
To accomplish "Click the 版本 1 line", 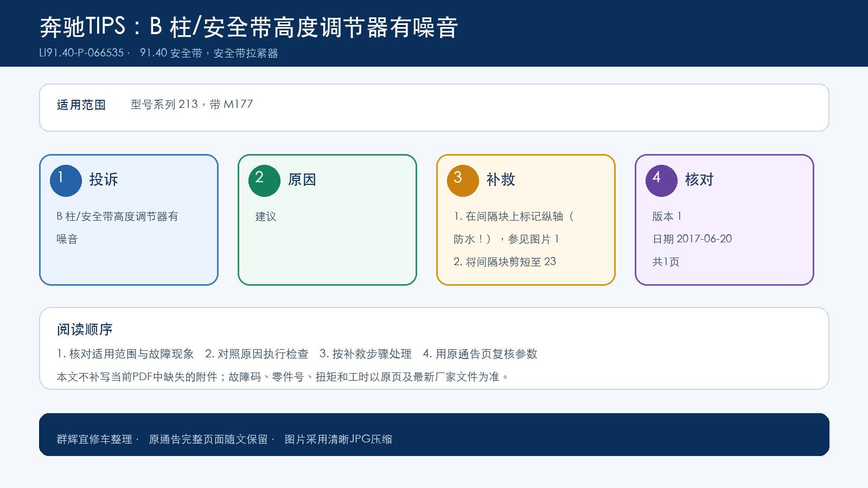I will pos(667,216).
